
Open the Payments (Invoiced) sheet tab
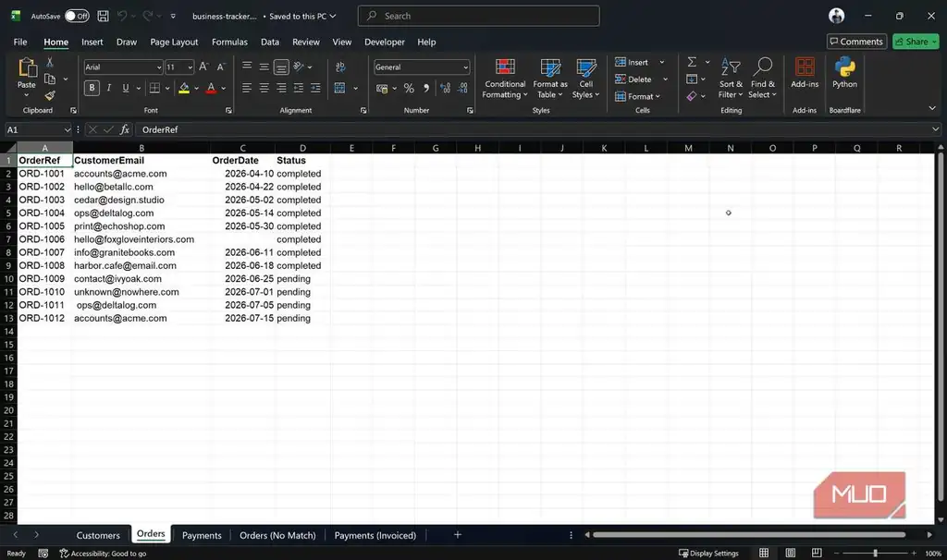[375, 535]
